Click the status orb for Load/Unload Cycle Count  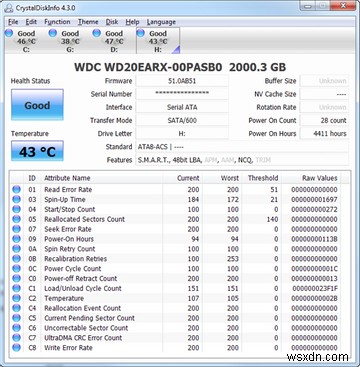coord(16,288)
